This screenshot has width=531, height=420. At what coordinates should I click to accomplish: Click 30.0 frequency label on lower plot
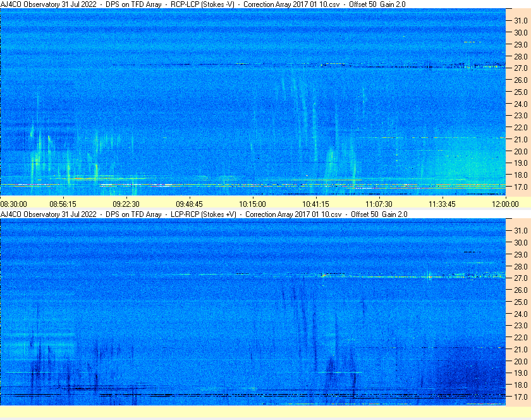click(x=521, y=243)
